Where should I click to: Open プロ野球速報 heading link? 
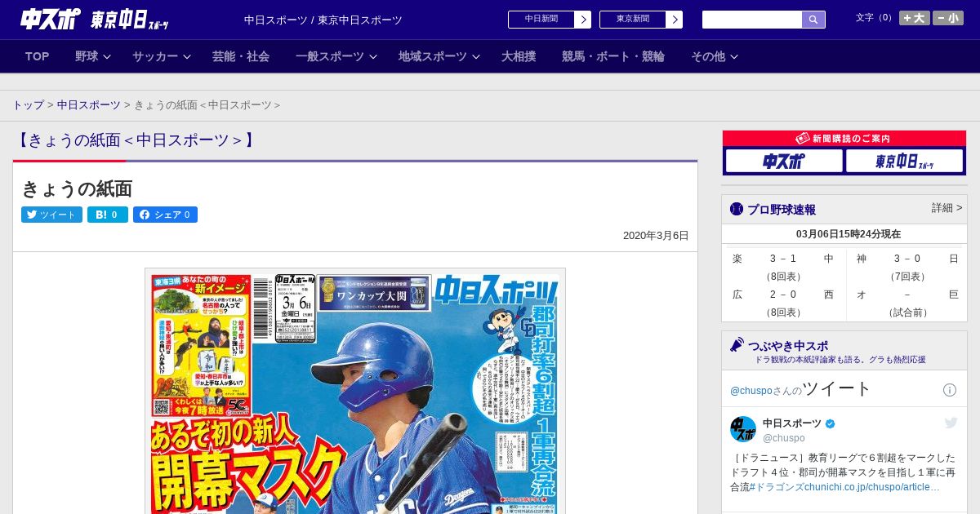782,209
